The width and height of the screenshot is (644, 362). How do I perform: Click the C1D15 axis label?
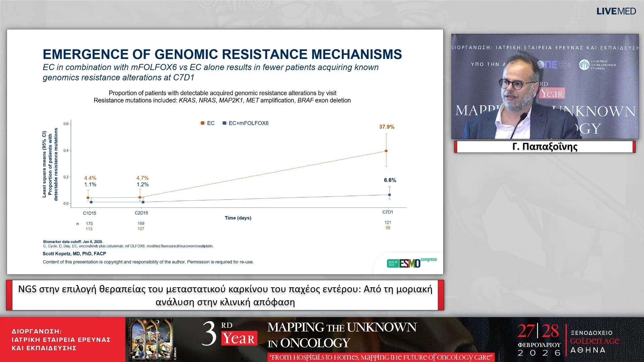click(x=90, y=213)
